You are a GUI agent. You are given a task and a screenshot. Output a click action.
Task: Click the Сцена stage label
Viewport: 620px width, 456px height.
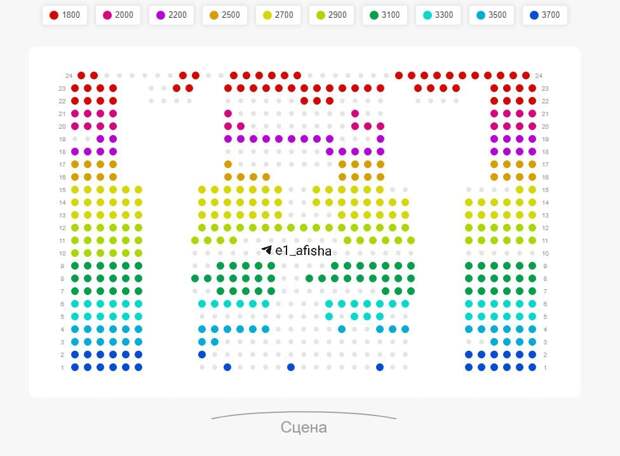click(303, 428)
